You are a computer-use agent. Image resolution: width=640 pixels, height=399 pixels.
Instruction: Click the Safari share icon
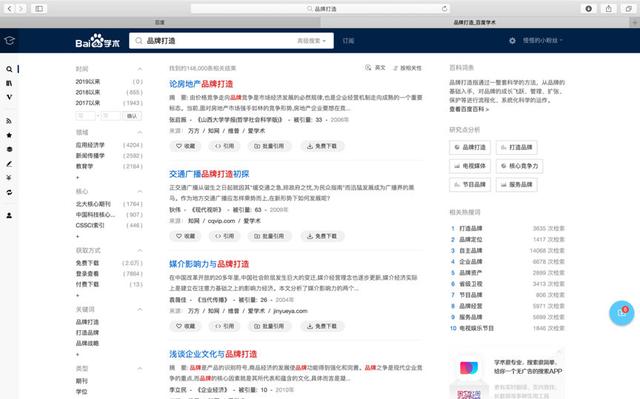click(608, 9)
